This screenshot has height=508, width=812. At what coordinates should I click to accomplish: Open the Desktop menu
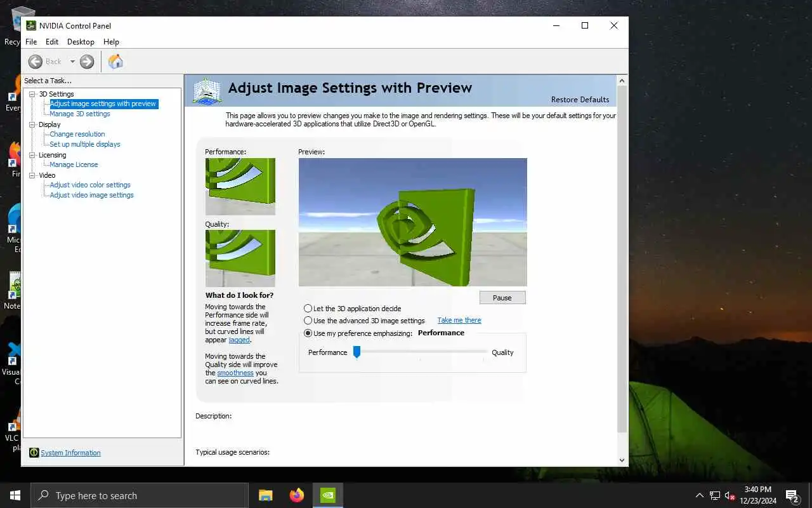(x=81, y=42)
